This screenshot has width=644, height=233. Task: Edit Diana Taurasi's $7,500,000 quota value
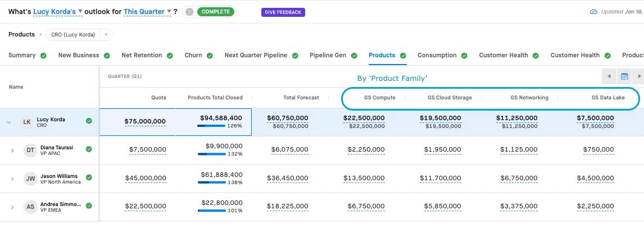click(147, 150)
